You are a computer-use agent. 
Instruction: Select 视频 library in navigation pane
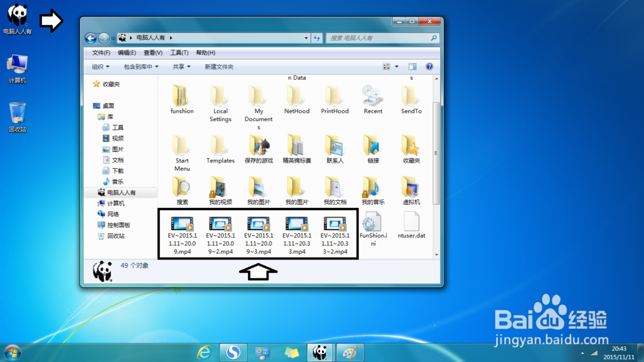pyautogui.click(x=113, y=138)
